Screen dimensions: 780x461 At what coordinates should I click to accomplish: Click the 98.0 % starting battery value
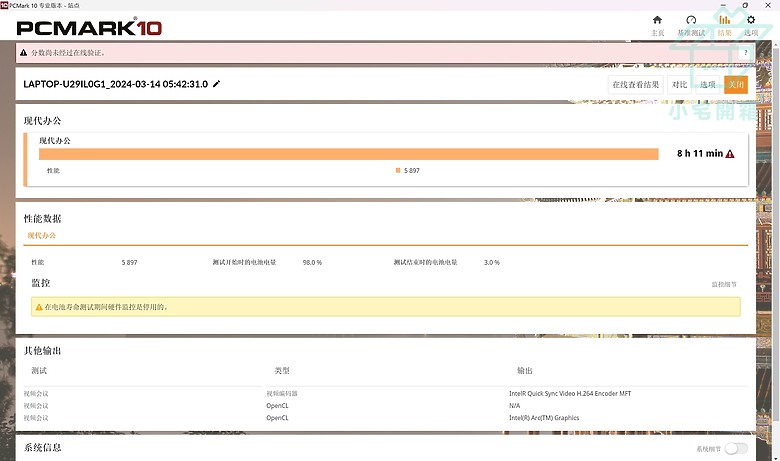coord(312,262)
